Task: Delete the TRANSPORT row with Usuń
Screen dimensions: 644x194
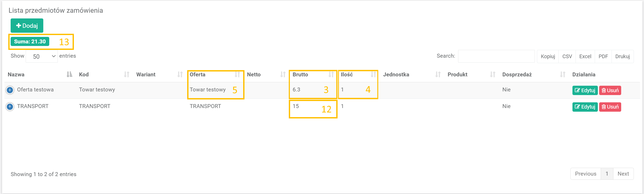Action: pos(610,107)
